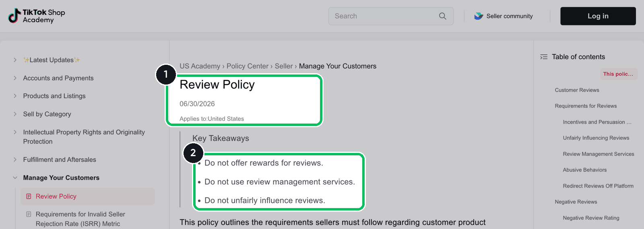Click the Key Takeaways heading
The width and height of the screenshot is (644, 229).
tap(221, 138)
